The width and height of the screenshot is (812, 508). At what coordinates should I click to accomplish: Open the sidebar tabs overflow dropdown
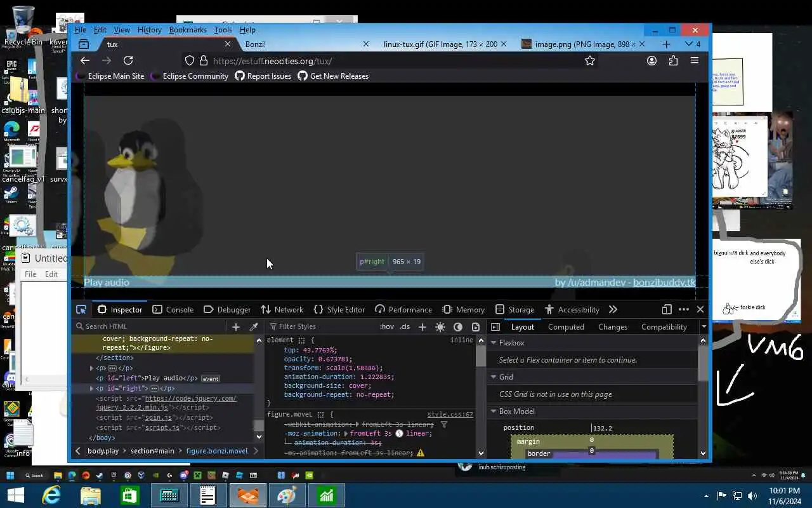point(704,326)
